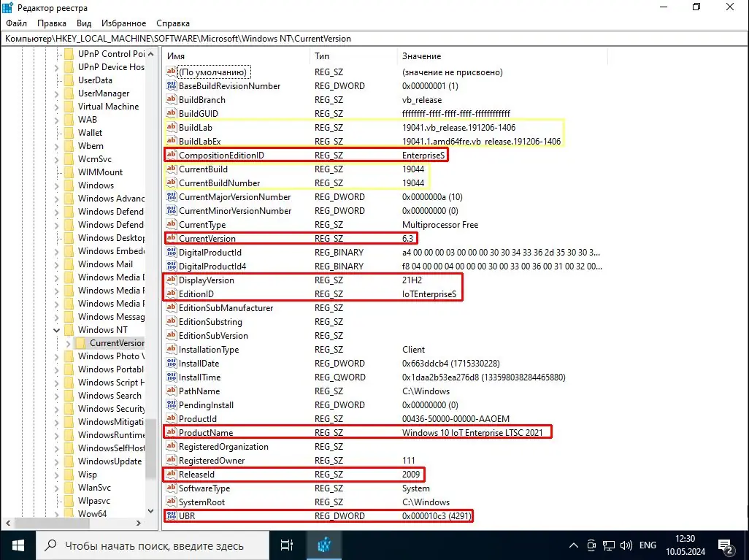Image resolution: width=749 pixels, height=560 pixels.
Task: Click the ab icon beside ReleaseId
Action: click(x=170, y=474)
